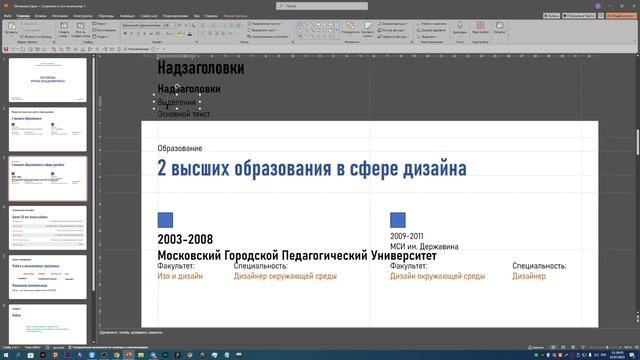The height and width of the screenshot is (360, 640).
Task: Open the font size combo box
Action: tap(170, 26)
